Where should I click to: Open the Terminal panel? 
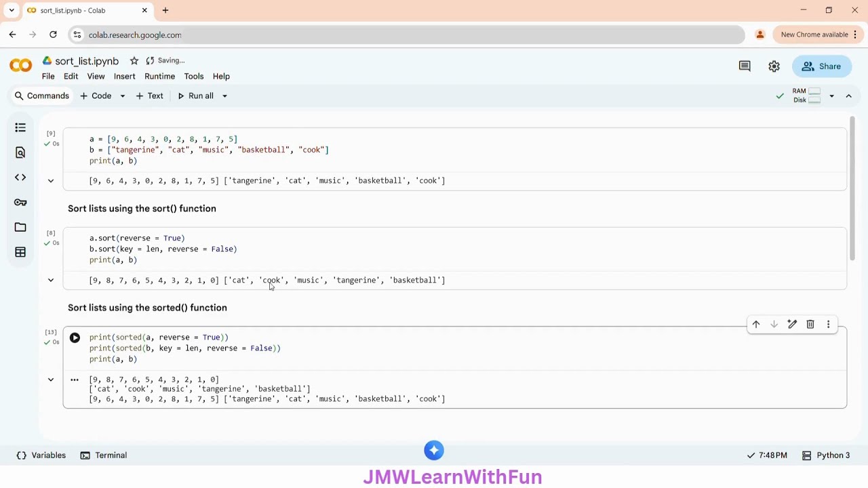(104, 455)
